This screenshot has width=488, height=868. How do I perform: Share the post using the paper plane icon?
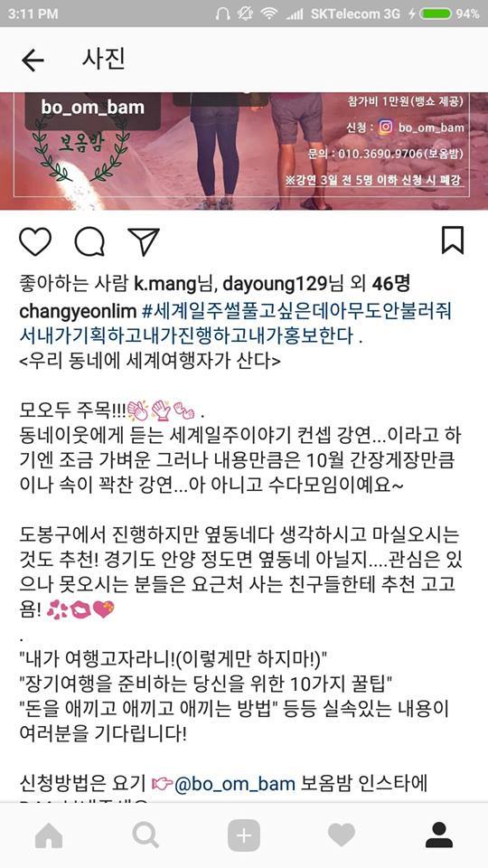tap(144, 241)
